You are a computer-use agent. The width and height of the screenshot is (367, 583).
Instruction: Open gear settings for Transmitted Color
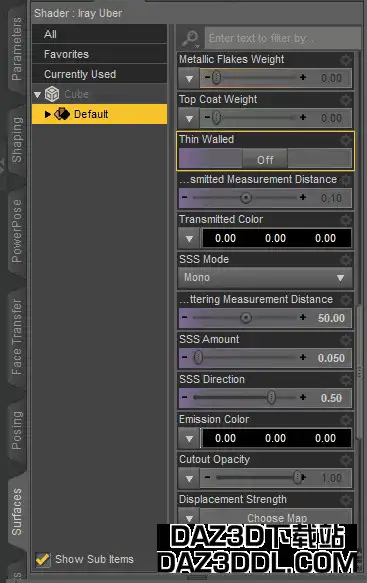pyautogui.click(x=346, y=220)
